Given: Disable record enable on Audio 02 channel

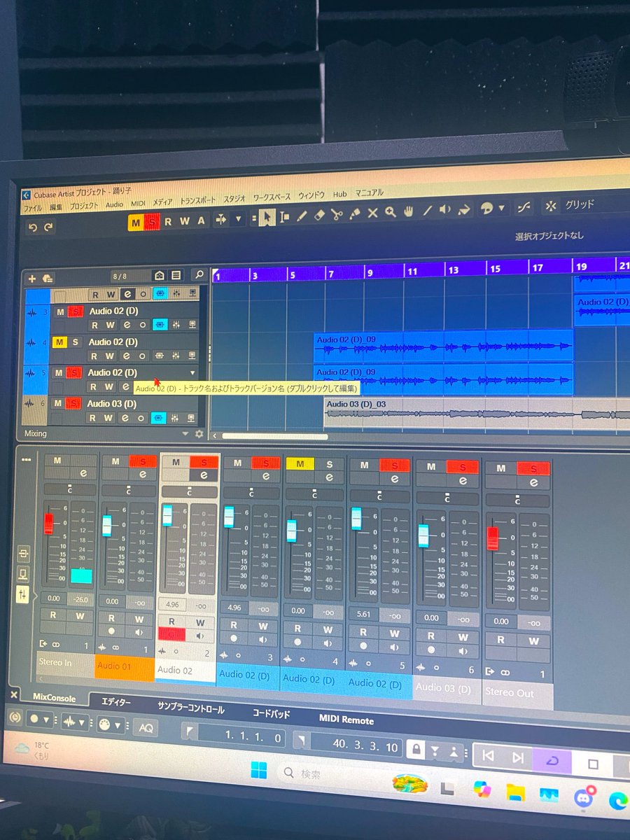Looking at the screenshot, I should (171, 634).
